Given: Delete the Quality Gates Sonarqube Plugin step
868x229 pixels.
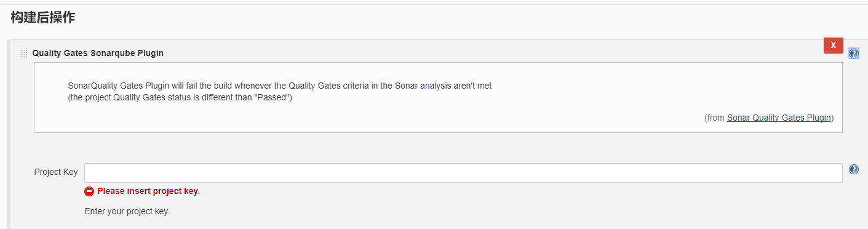Looking at the screenshot, I should click(833, 46).
